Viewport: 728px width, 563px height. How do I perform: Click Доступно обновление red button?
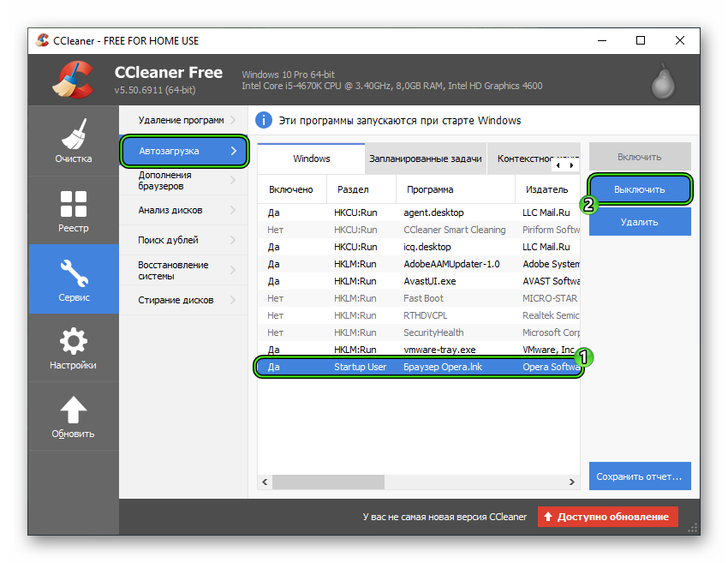coord(607,517)
